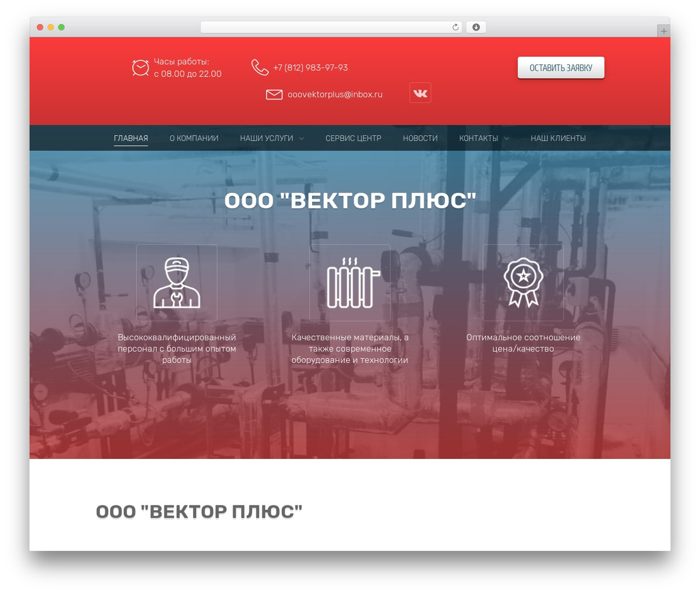
Task: Reload the page using browser refresh icon
Action: [x=456, y=27]
